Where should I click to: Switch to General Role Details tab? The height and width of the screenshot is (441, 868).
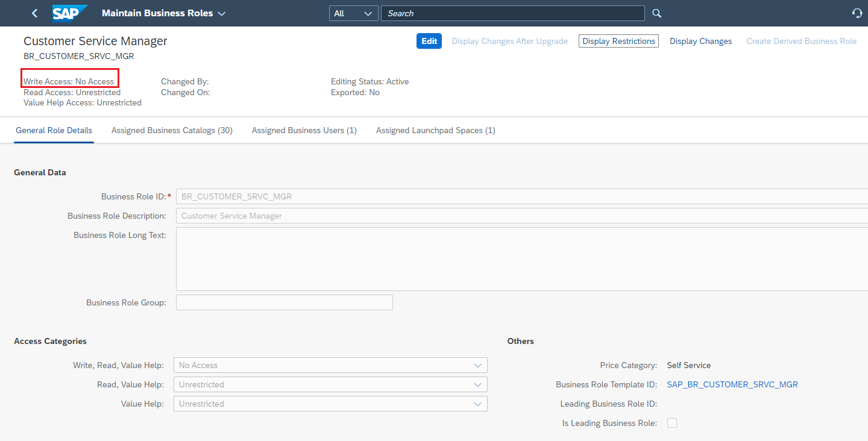click(x=54, y=130)
